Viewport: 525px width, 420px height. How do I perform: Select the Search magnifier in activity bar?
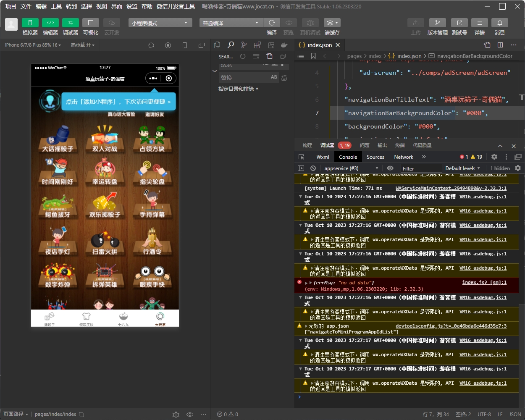231,45
